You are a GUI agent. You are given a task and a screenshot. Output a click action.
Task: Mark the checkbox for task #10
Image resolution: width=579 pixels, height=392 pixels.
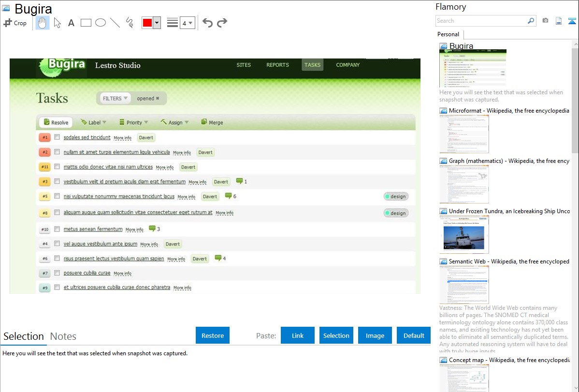pyautogui.click(x=57, y=229)
